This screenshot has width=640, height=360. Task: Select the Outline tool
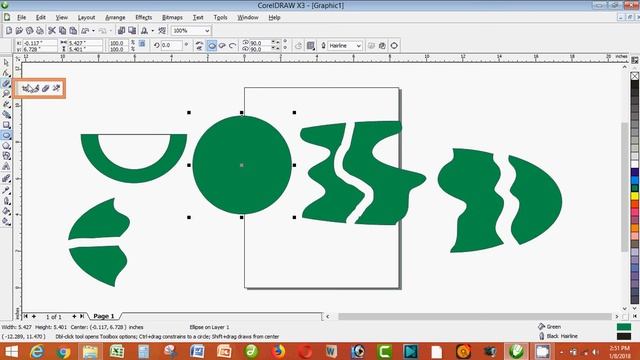coord(6,201)
